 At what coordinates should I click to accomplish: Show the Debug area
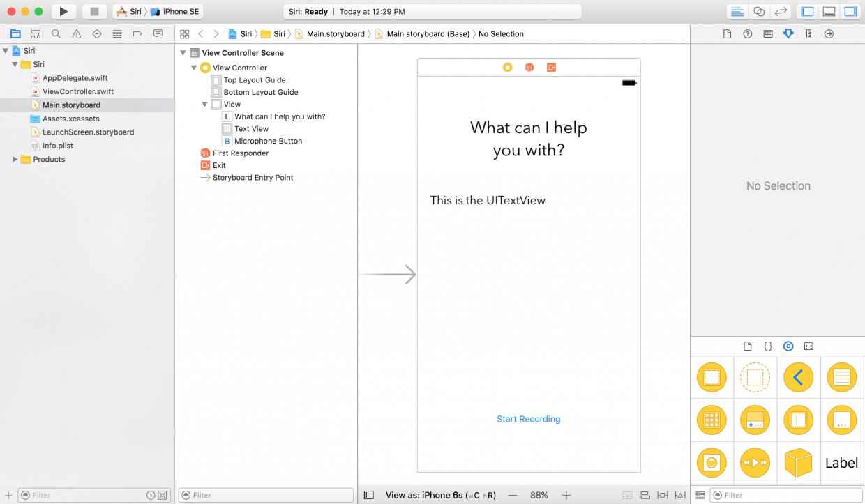(827, 11)
